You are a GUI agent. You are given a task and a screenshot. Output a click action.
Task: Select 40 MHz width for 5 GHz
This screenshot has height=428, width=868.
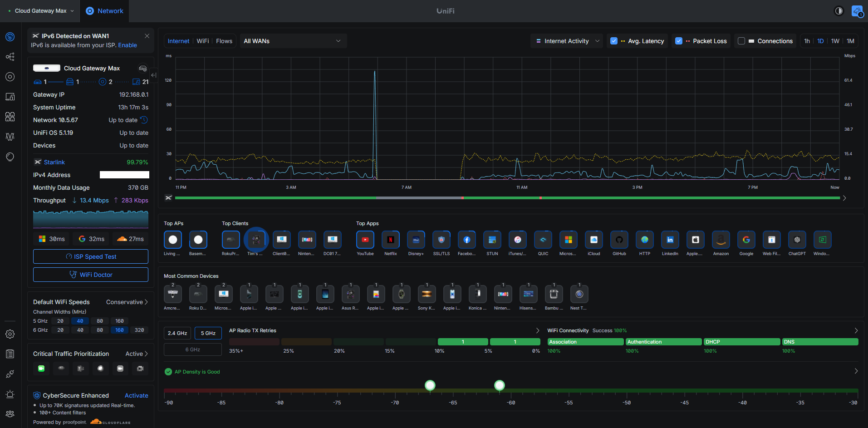point(80,321)
